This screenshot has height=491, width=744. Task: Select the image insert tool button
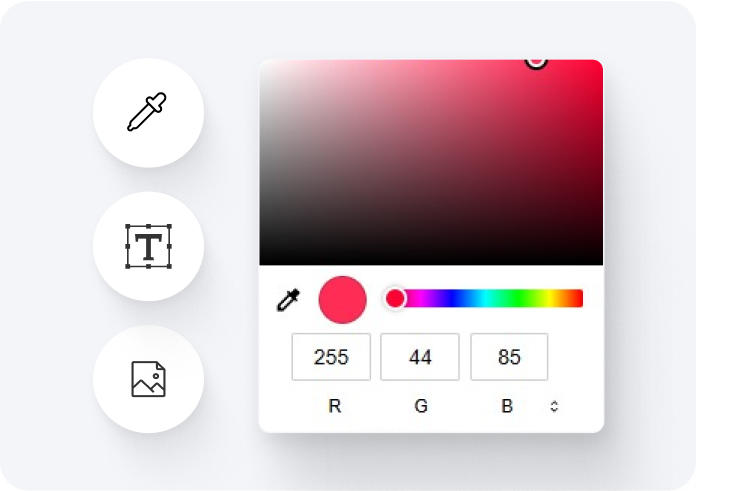click(x=149, y=379)
